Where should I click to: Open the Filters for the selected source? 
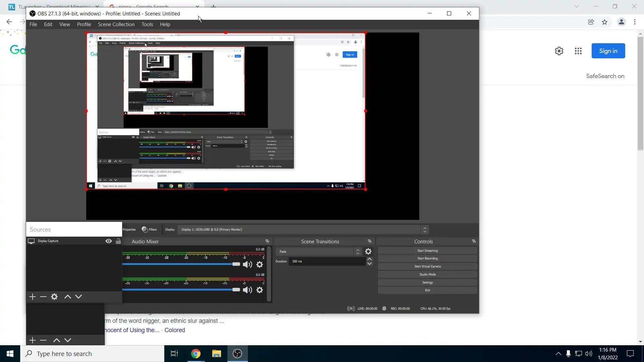pyautogui.click(x=149, y=230)
